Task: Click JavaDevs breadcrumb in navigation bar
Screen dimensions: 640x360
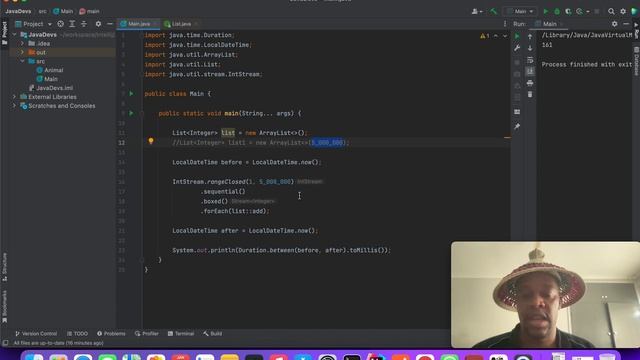Action: click(18, 11)
